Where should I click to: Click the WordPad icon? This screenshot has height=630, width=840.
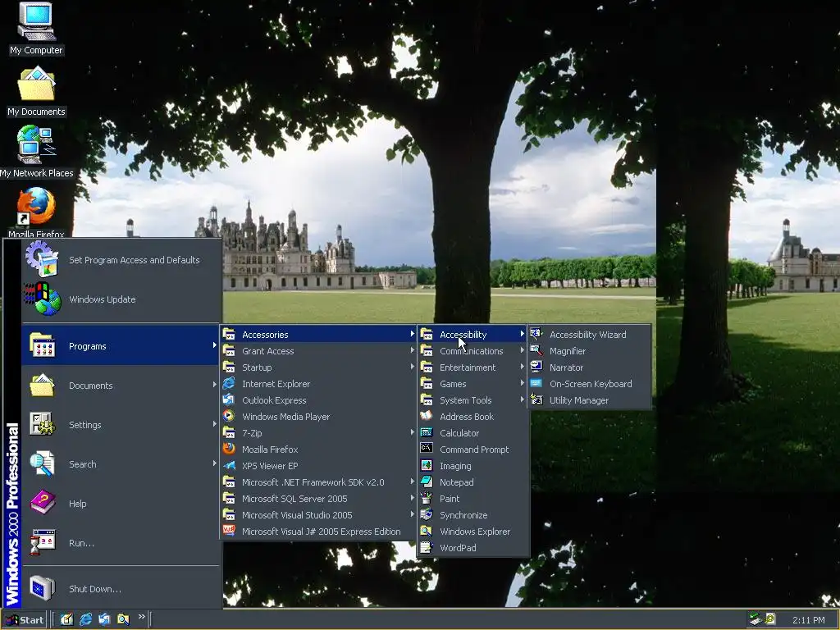click(427, 547)
